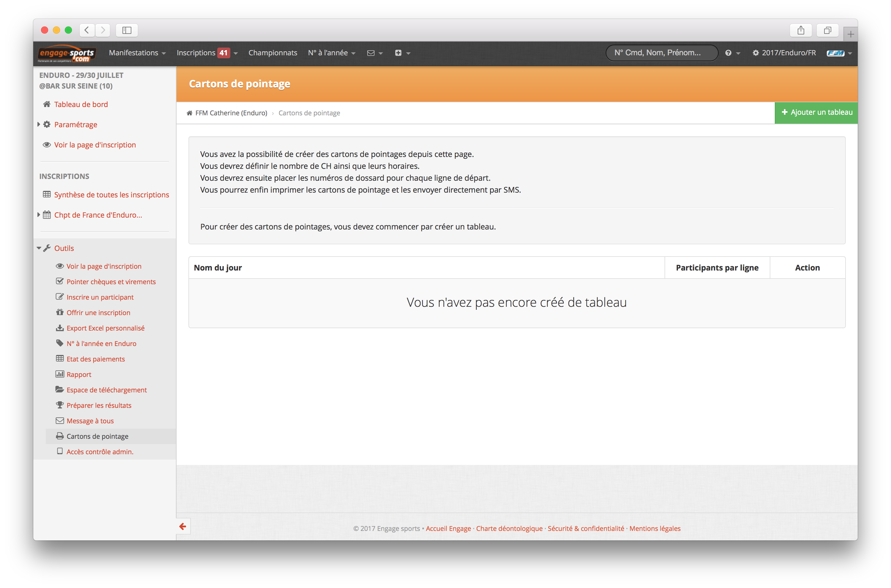Click the gear icon beside Paramétrage
The width and height of the screenshot is (891, 588).
46,125
